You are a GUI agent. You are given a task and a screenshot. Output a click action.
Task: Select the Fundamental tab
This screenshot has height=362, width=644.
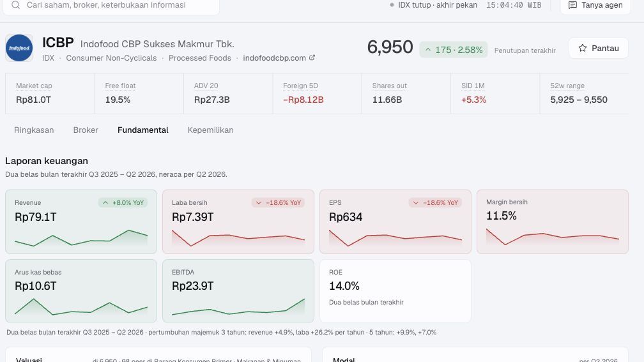143,130
